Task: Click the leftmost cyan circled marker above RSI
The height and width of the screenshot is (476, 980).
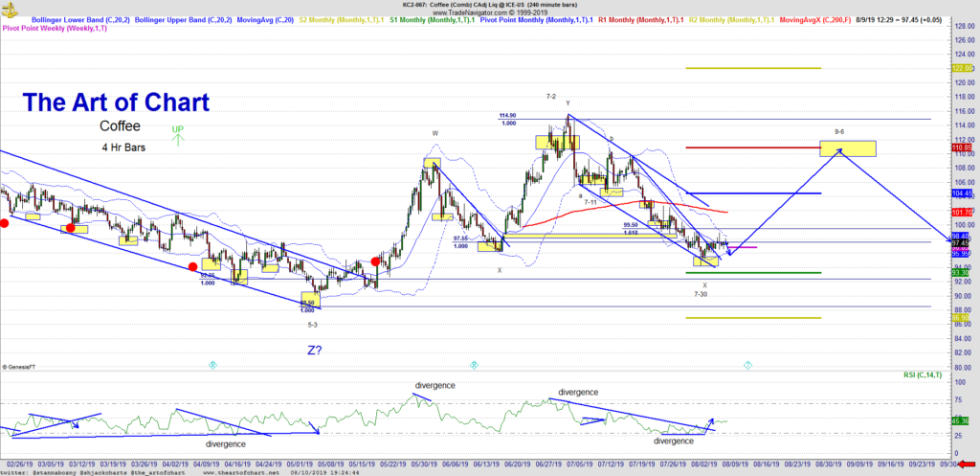Action: pyautogui.click(x=213, y=365)
